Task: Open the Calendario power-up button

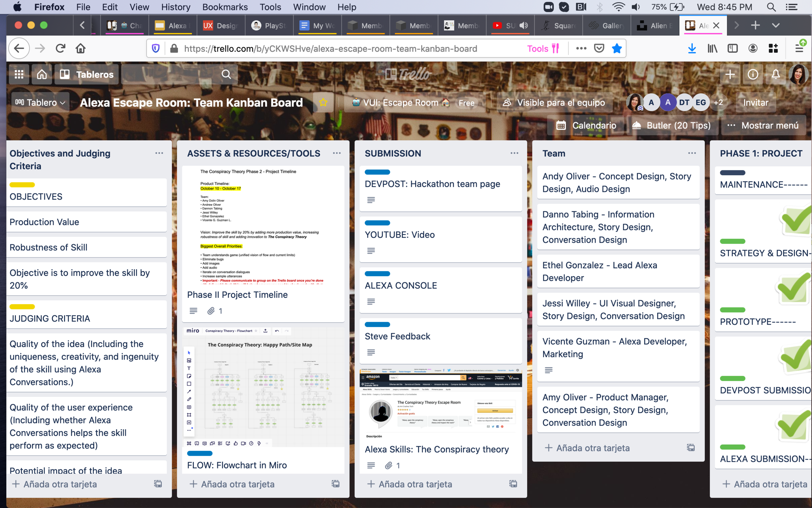Action: [x=586, y=125]
